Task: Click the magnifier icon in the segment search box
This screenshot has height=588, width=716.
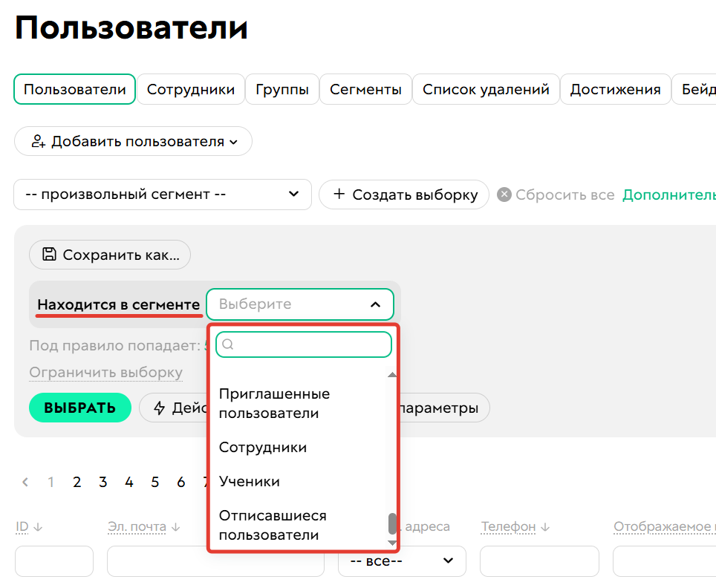Action: pos(227,344)
